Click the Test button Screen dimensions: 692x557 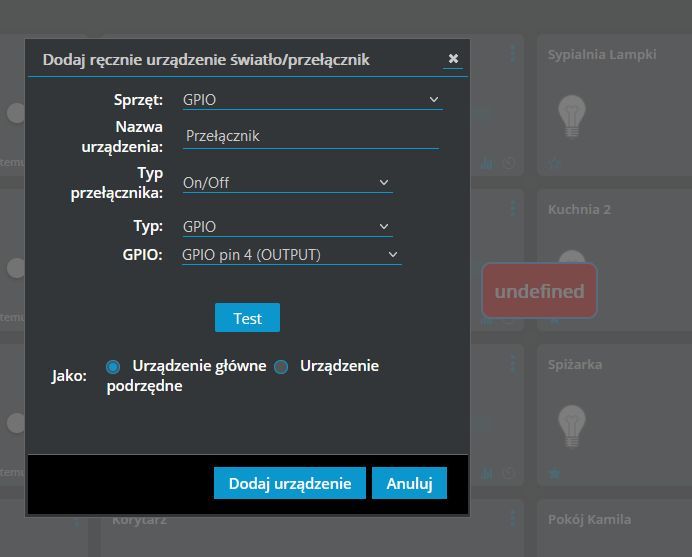(x=248, y=318)
